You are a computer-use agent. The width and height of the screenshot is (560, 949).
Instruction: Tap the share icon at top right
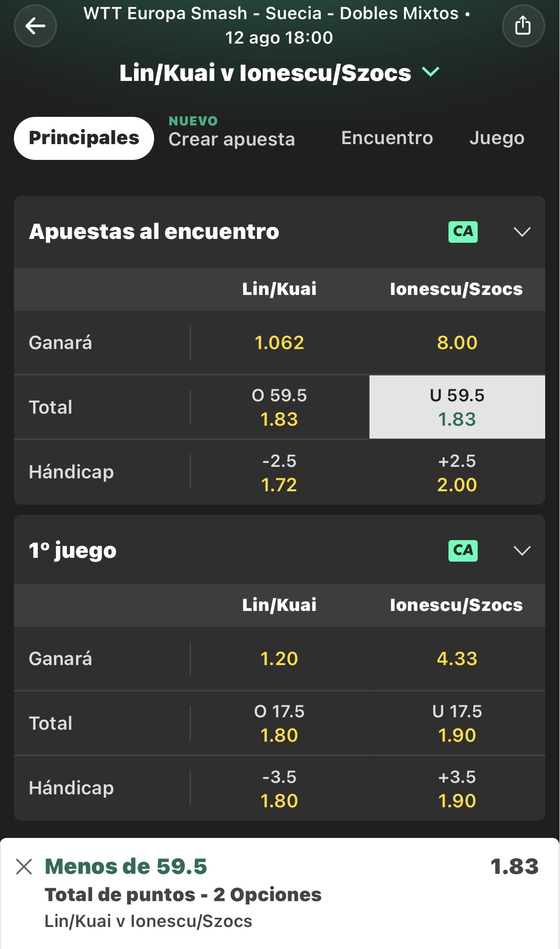coord(523,26)
